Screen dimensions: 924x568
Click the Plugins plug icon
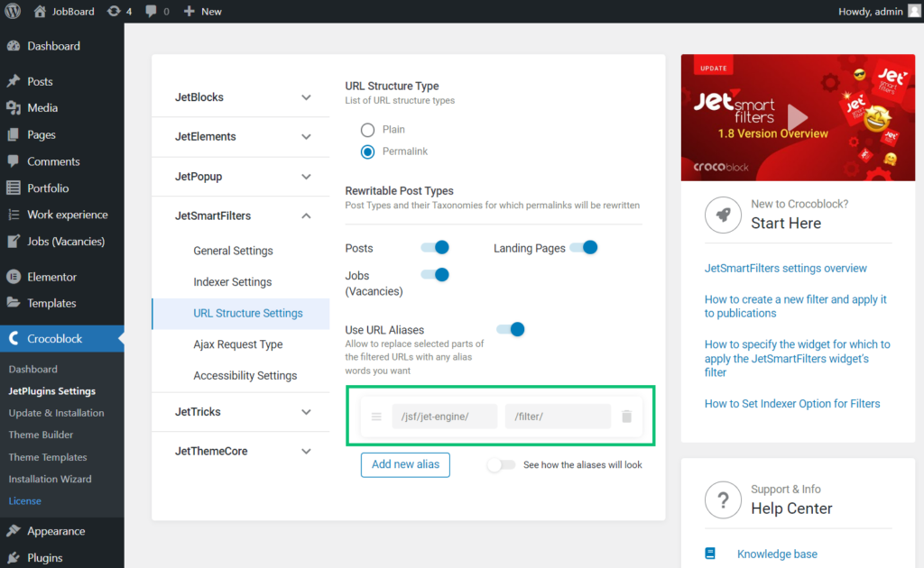[x=14, y=557]
